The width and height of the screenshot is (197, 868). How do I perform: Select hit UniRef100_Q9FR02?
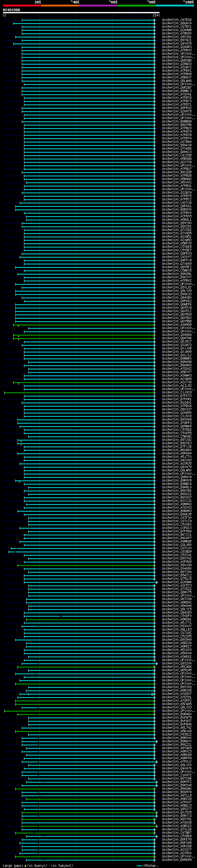click(x=176, y=108)
